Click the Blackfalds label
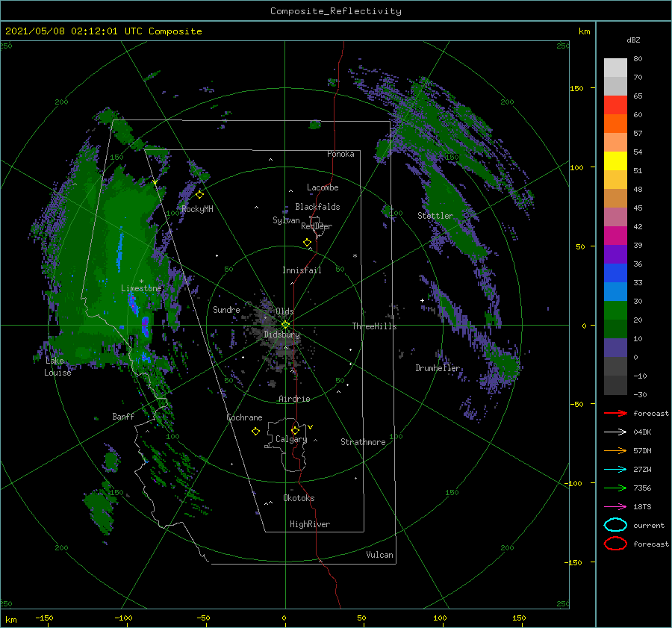The height and width of the screenshot is (628, 672). click(x=317, y=207)
